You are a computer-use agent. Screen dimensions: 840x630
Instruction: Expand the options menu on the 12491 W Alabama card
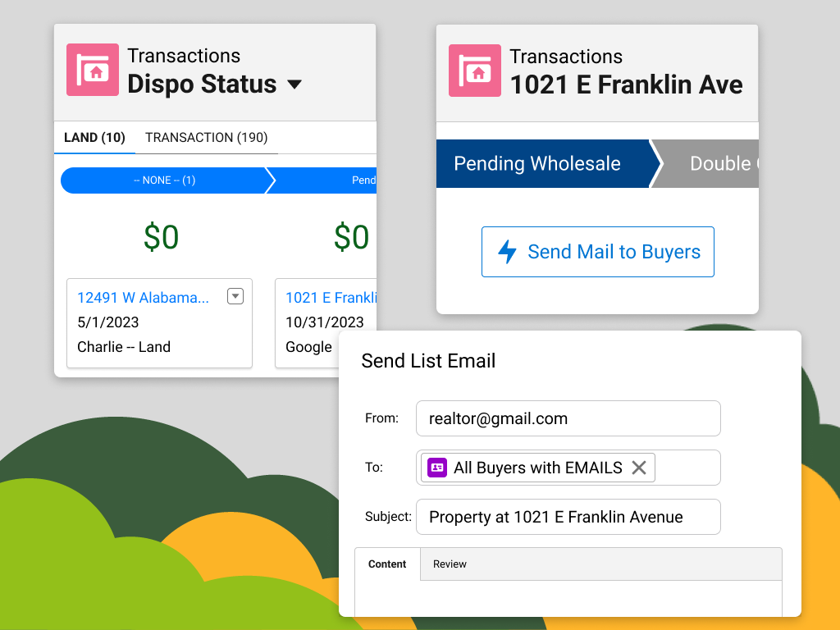[235, 296]
